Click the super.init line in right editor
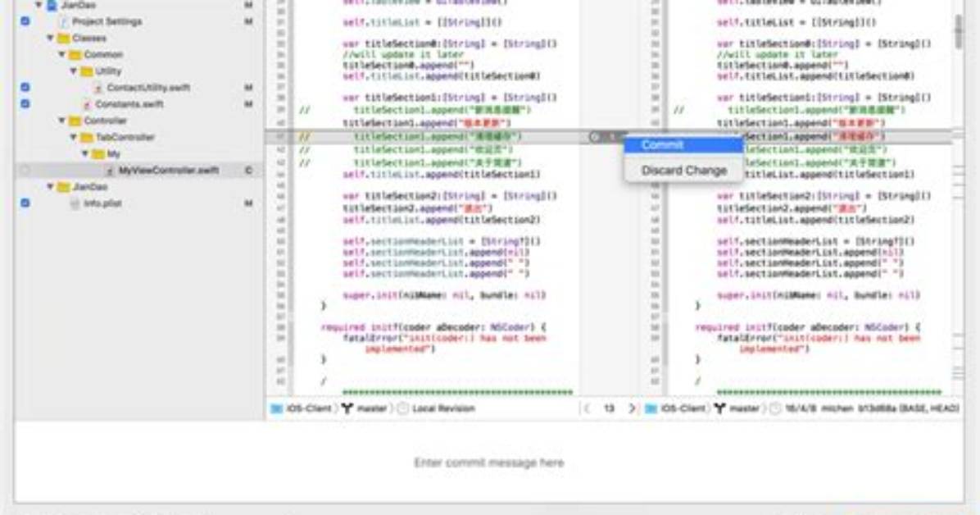This screenshot has height=515, width=980. click(818, 294)
